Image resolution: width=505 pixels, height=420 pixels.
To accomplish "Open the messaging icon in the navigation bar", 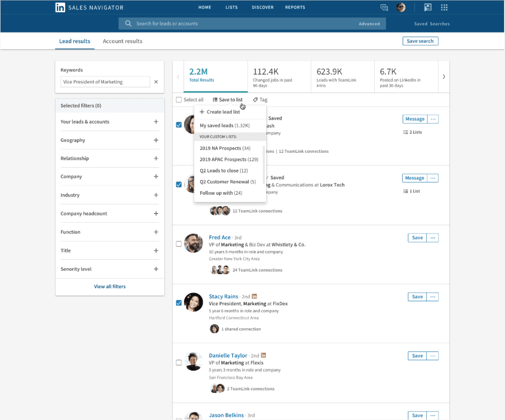I will [x=384, y=7].
